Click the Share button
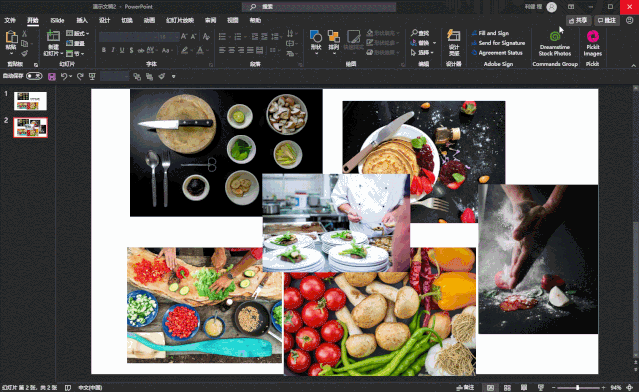 [578, 20]
